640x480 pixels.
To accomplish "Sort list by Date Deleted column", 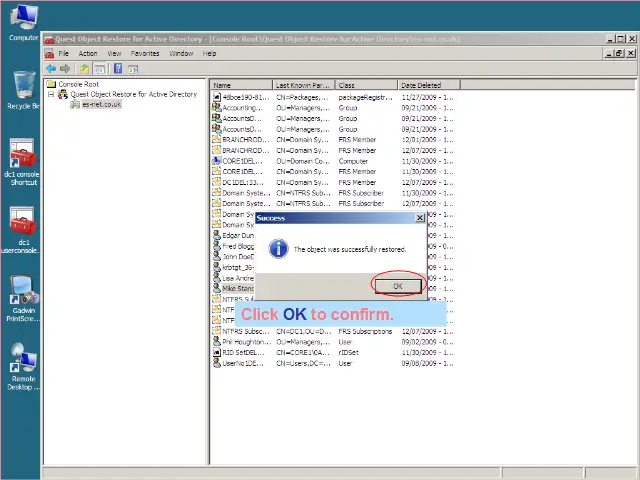I will point(427,85).
